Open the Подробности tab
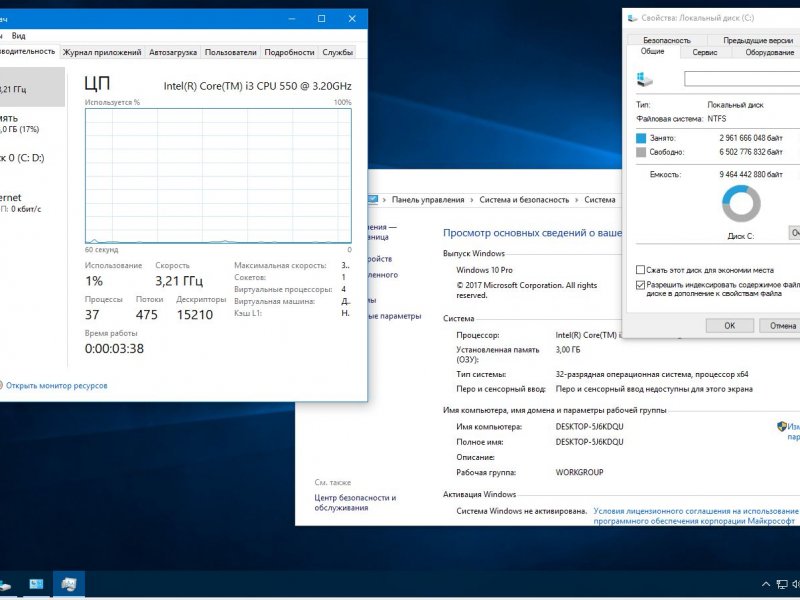This screenshot has height=600, width=800. pyautogui.click(x=289, y=52)
